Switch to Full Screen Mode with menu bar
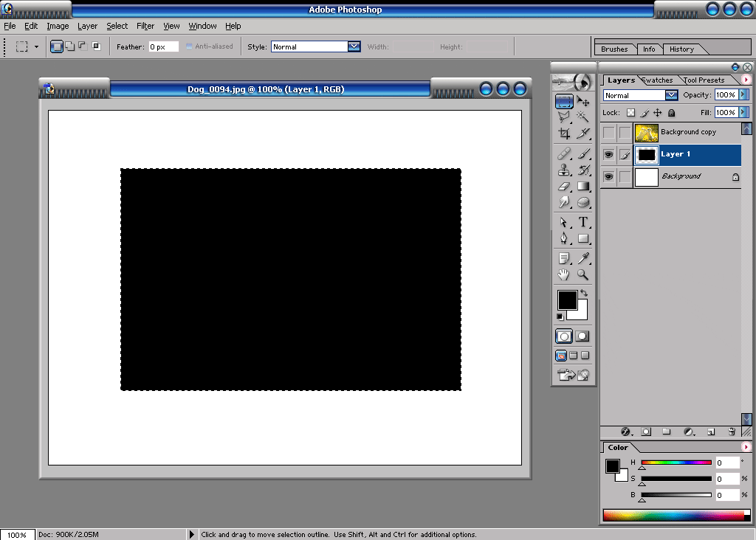Image resolution: width=756 pixels, height=540 pixels. click(573, 356)
